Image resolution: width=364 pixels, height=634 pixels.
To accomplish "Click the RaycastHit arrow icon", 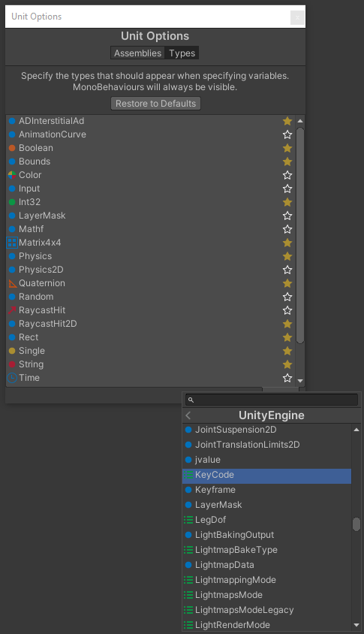I will [x=12, y=310].
